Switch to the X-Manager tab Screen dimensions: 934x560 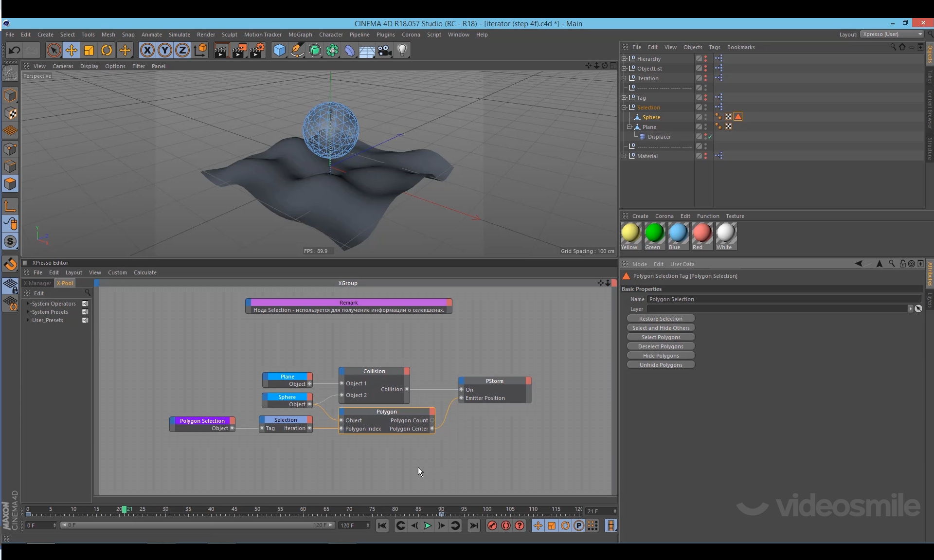(x=37, y=283)
